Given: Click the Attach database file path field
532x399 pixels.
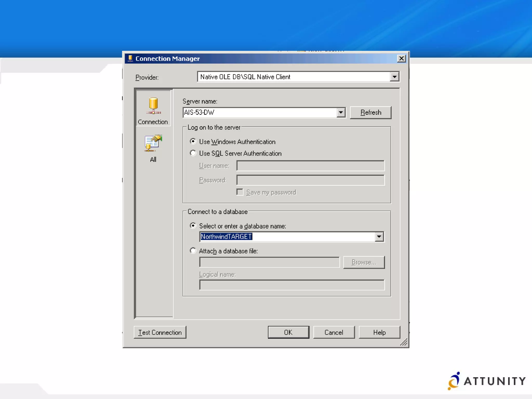Looking at the screenshot, I should click(x=269, y=262).
